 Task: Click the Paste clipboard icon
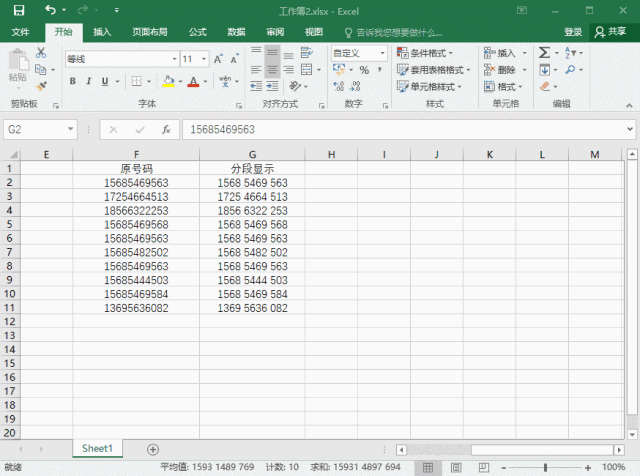coord(17,64)
